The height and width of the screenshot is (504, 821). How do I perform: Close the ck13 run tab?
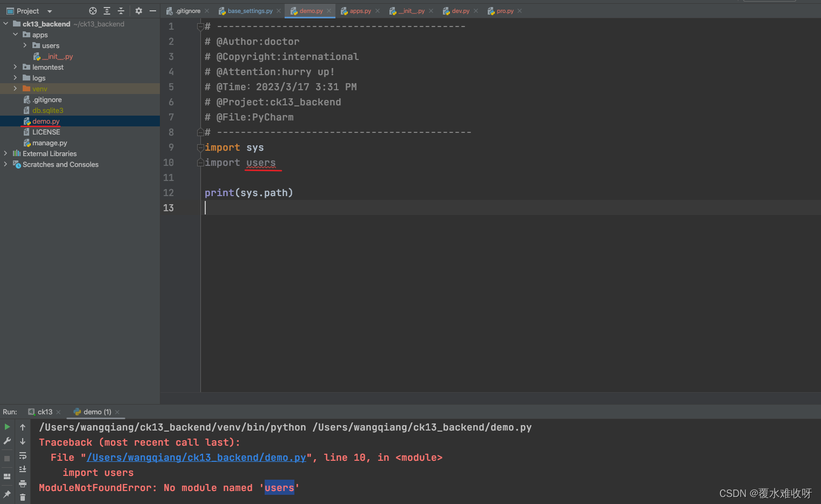58,412
